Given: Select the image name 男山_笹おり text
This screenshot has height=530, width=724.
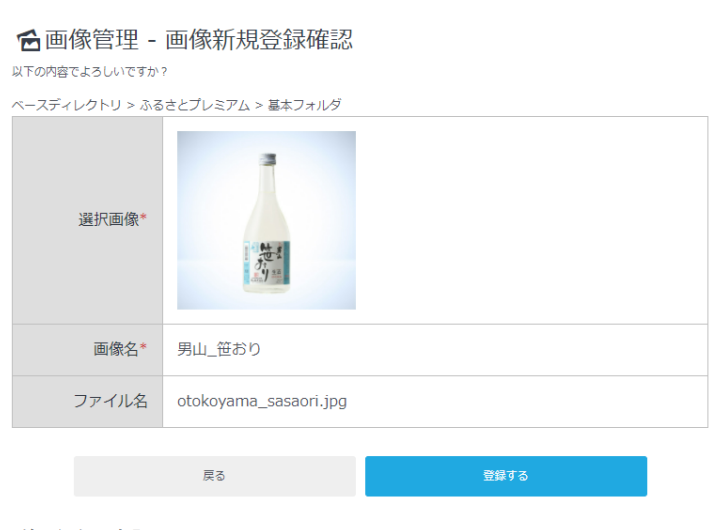Looking at the screenshot, I should point(219,349).
